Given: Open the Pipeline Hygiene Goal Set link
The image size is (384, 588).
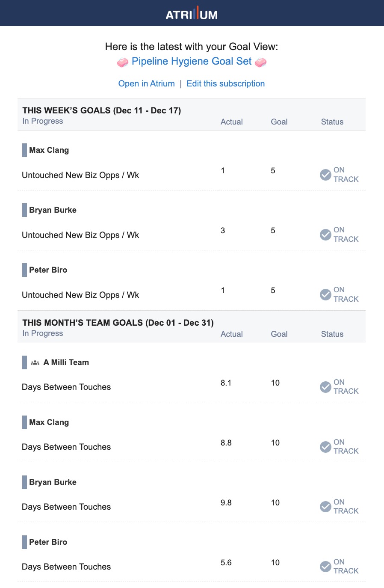Looking at the screenshot, I should [x=192, y=61].
